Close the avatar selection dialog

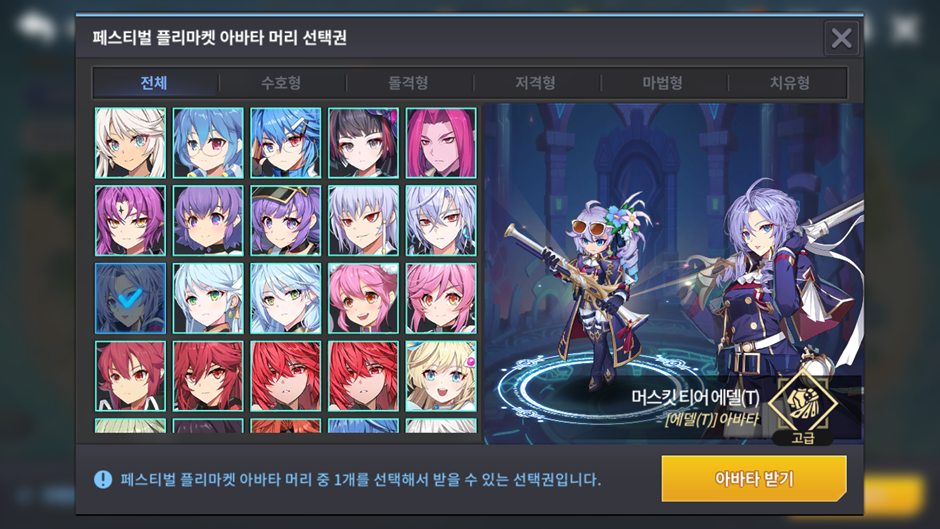click(x=842, y=38)
